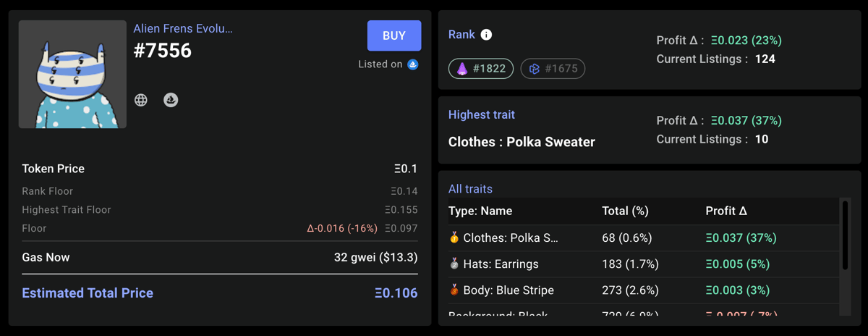Screen dimensions: 868x336
Task: Select the #1822 rank badge
Action: (x=481, y=69)
